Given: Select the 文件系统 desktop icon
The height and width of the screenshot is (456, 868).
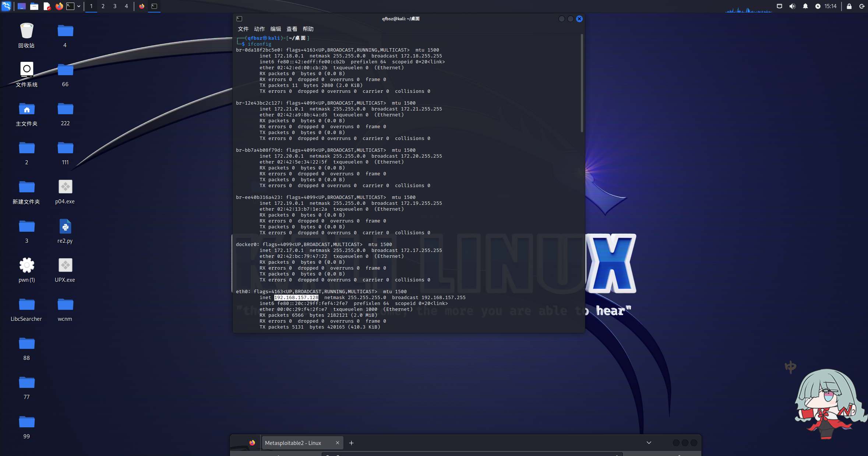Looking at the screenshot, I should pyautogui.click(x=27, y=74).
